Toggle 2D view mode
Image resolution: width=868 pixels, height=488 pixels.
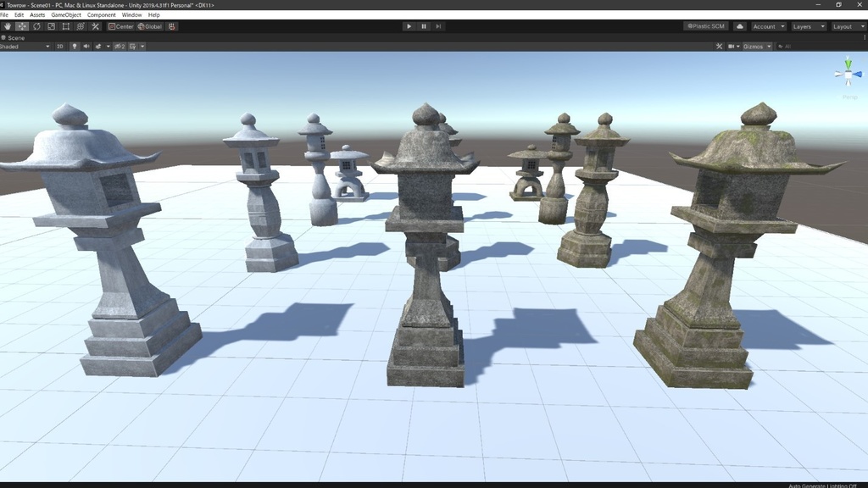tap(60, 47)
